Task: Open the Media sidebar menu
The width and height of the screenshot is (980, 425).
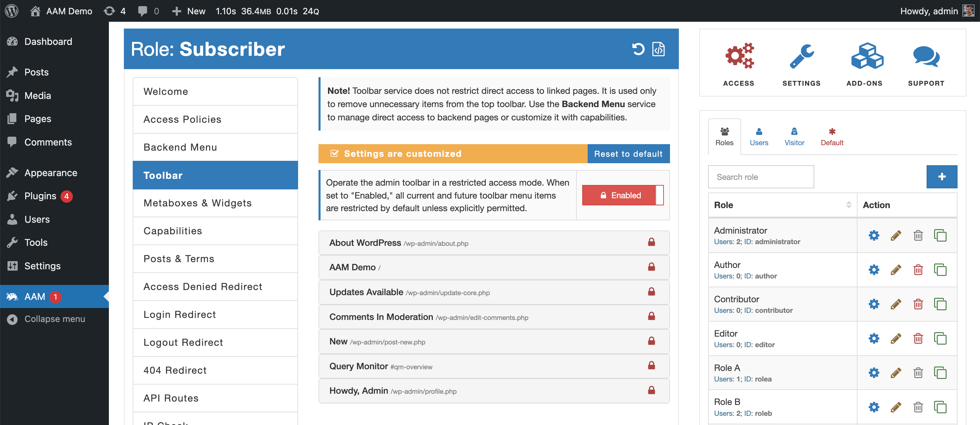Action: pos(54,96)
